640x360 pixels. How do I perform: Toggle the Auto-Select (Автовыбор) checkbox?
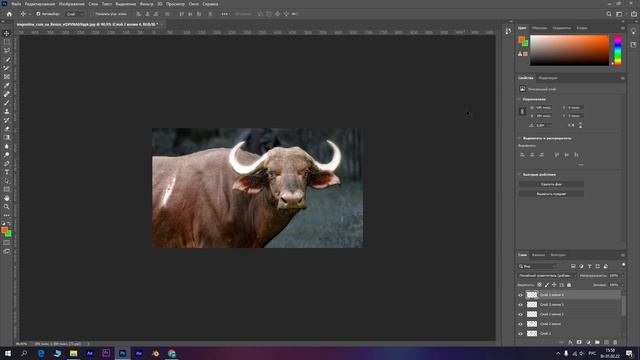(x=38, y=14)
